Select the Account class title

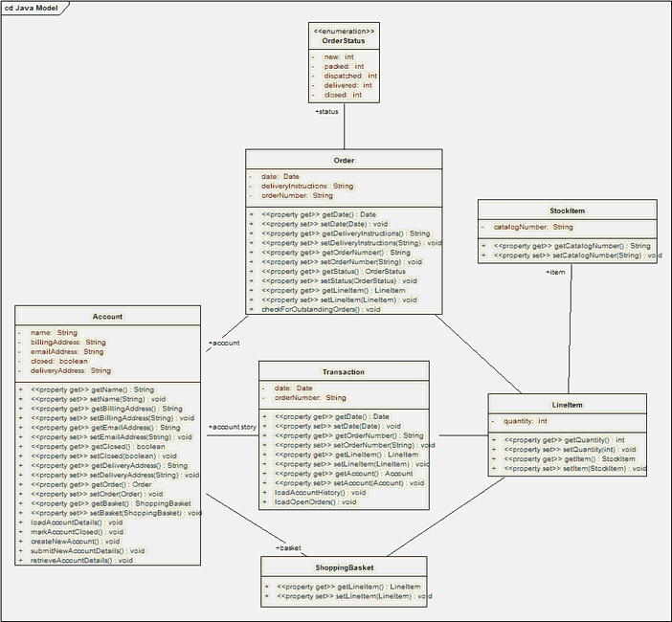pos(107,317)
